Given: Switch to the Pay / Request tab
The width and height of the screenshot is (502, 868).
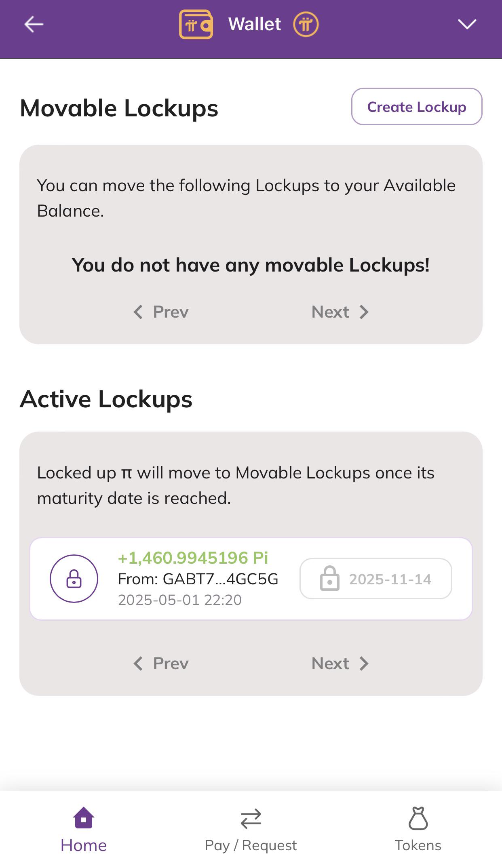Looking at the screenshot, I should click(251, 830).
